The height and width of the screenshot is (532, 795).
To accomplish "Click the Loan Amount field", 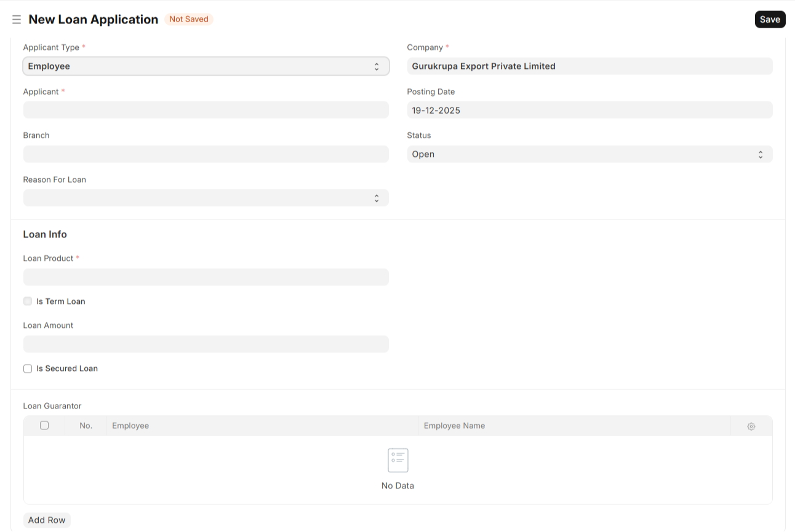I will 206,344.
